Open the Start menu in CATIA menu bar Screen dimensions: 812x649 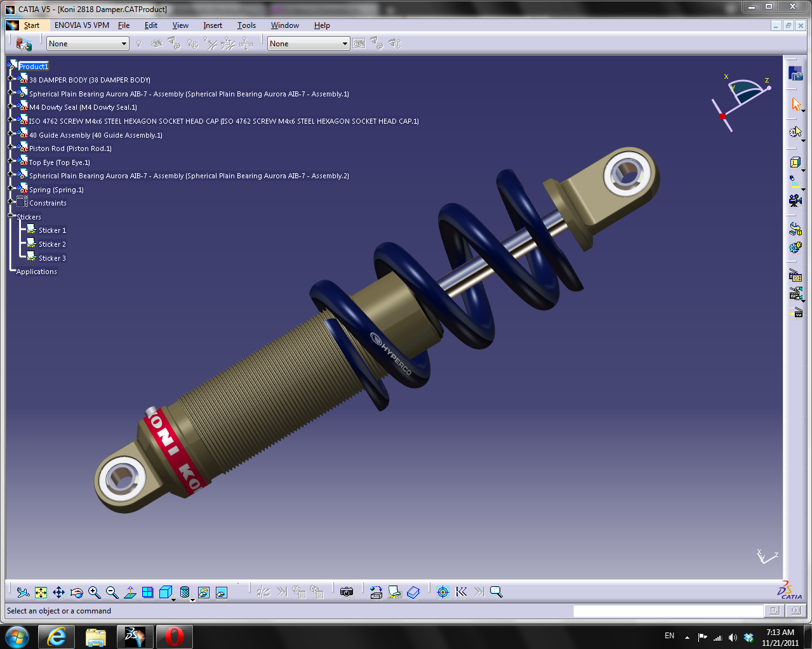point(32,25)
